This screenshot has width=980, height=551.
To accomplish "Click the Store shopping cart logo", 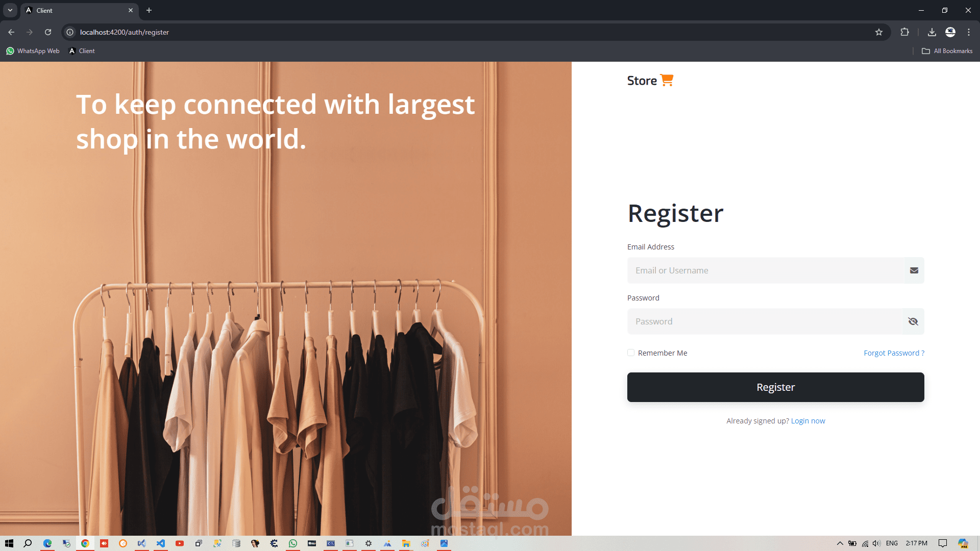I will tap(650, 81).
